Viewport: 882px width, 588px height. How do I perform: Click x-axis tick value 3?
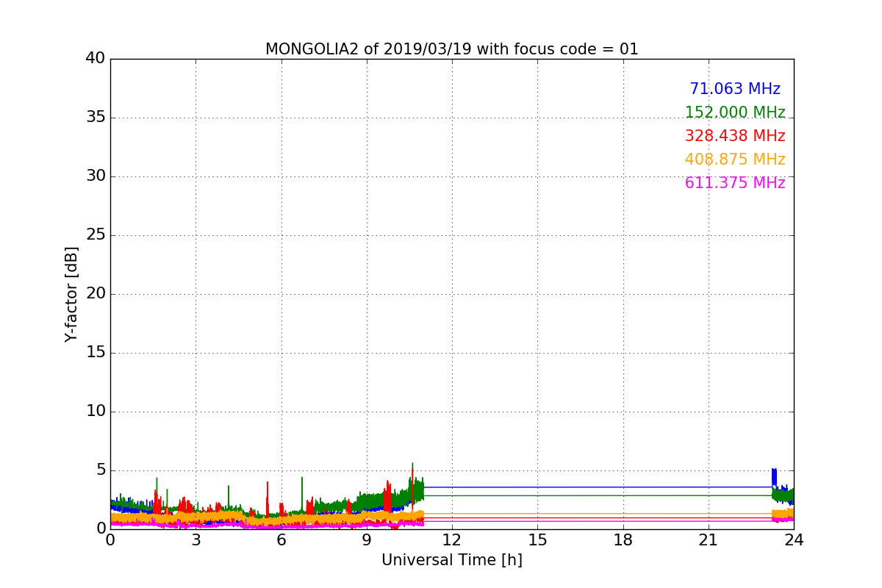196,540
